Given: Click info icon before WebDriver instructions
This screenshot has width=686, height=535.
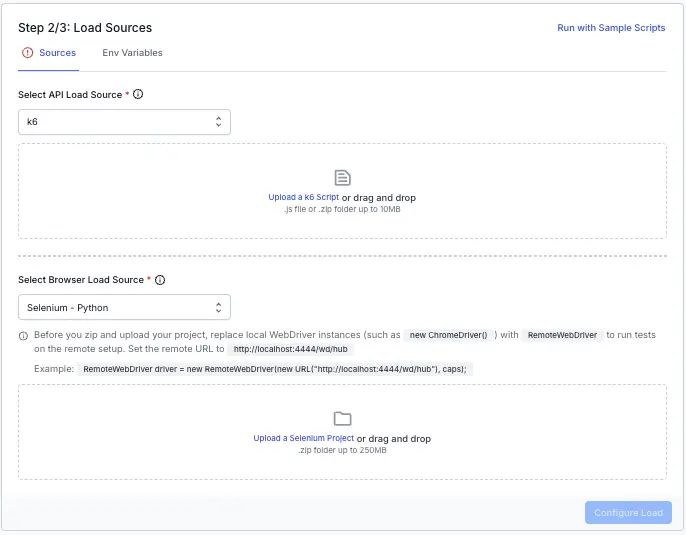Looking at the screenshot, I should [x=23, y=336].
